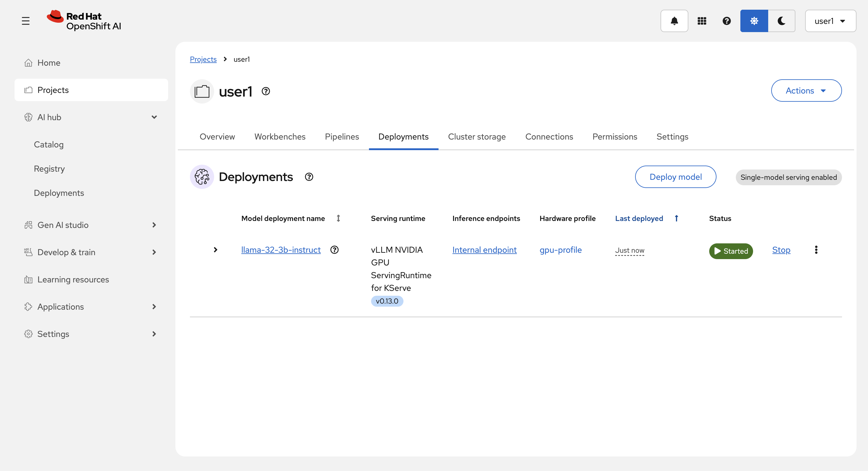
Task: Click info icon next to llama-32-3b-instruct
Action: [x=334, y=250]
